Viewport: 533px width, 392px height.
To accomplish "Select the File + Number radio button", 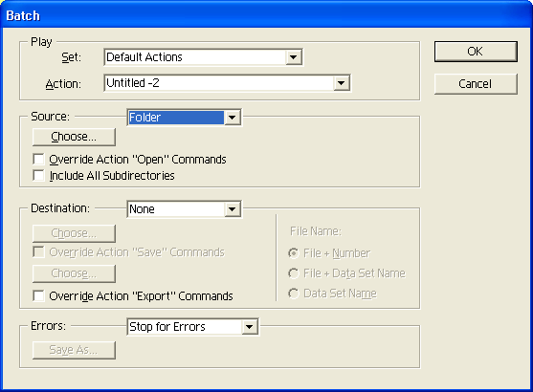I will coord(294,253).
